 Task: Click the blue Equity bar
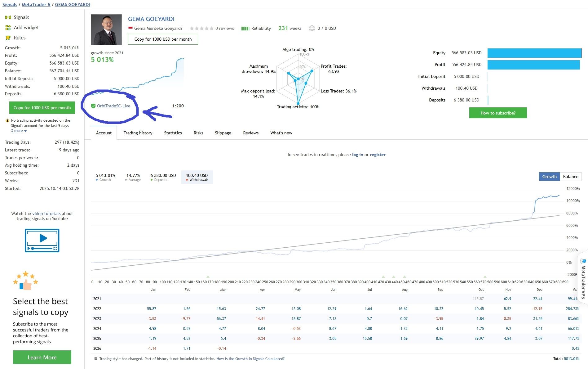tap(534, 53)
